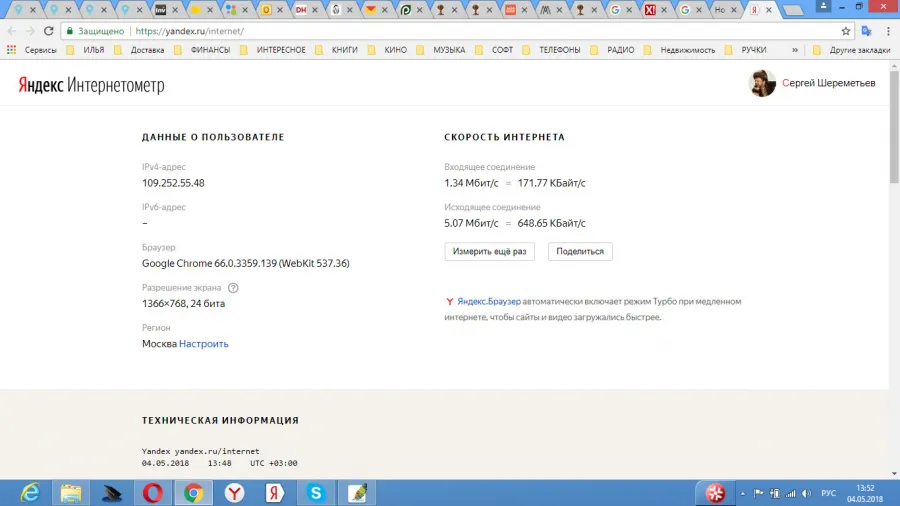Click the page vertical scrollbar thumb
This screenshot has height=506, width=900.
(894, 126)
